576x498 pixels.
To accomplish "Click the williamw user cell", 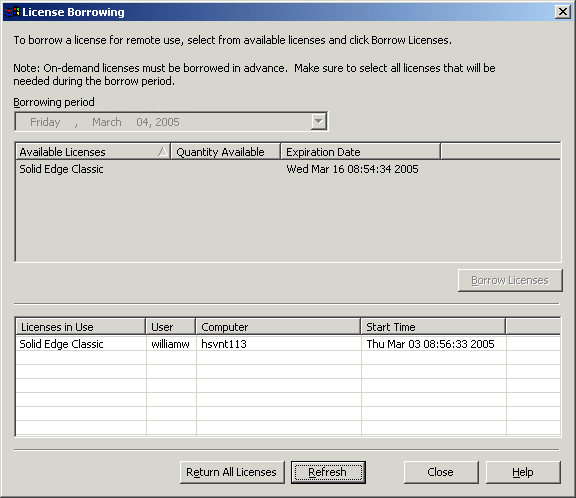I will [171, 344].
